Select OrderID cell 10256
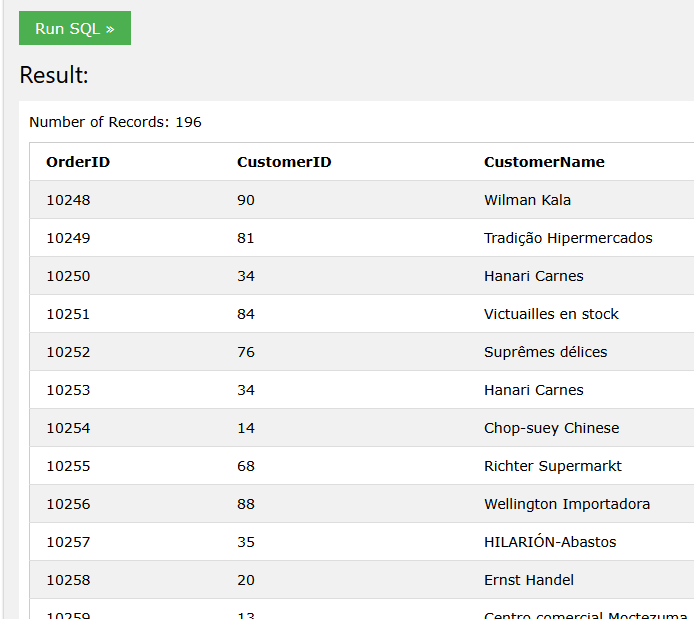The height and width of the screenshot is (619, 694). tap(68, 504)
